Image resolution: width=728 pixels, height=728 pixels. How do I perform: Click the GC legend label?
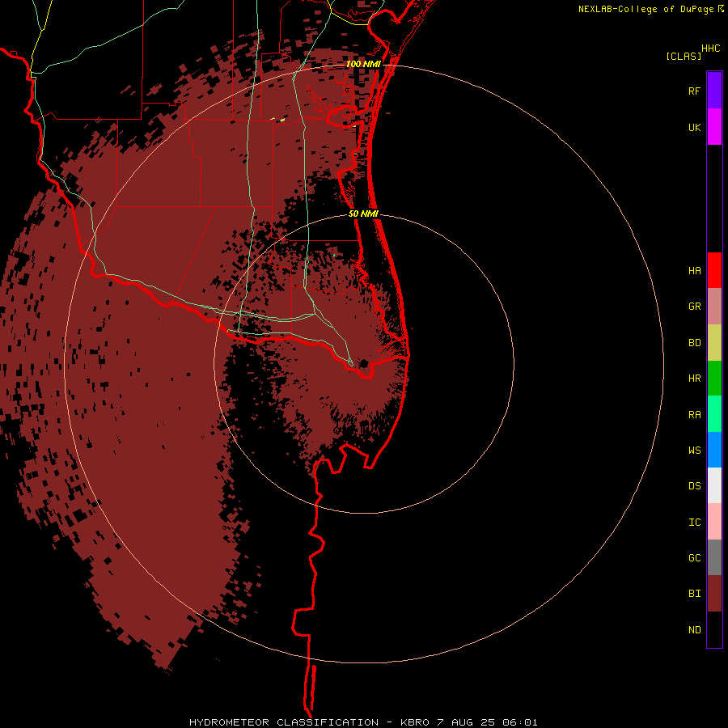pyautogui.click(x=694, y=557)
